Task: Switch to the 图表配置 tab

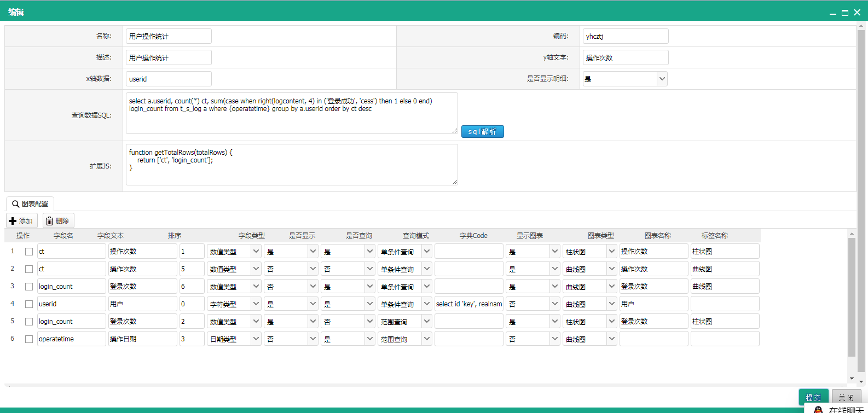Action: point(30,204)
